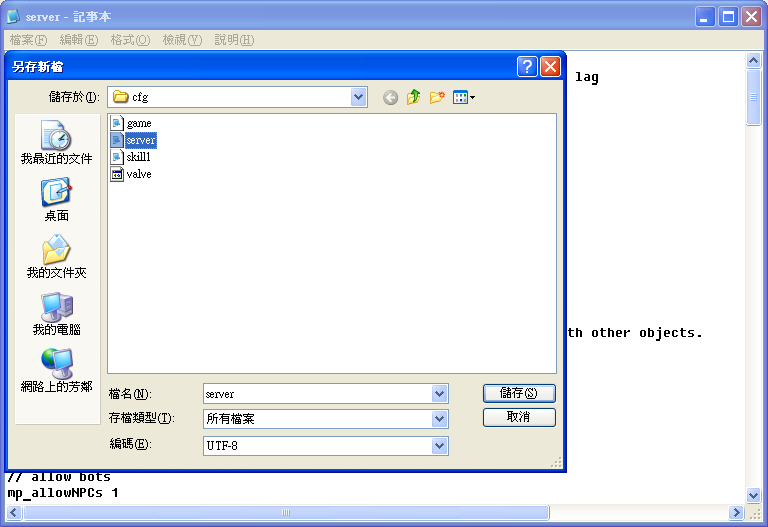The image size is (768, 527).
Task: Click the Back navigation arrow icon
Action: [390, 97]
